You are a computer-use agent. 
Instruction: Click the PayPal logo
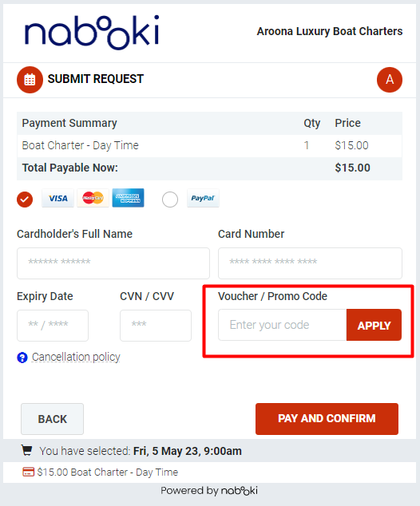(x=203, y=198)
